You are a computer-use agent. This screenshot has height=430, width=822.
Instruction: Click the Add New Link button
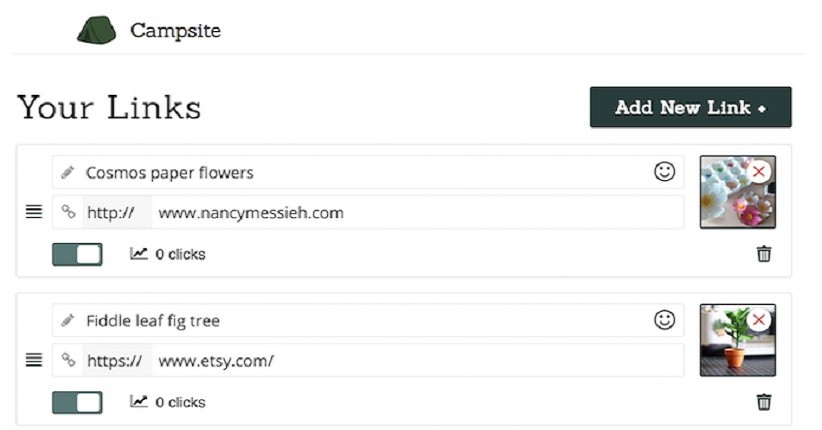pos(690,108)
